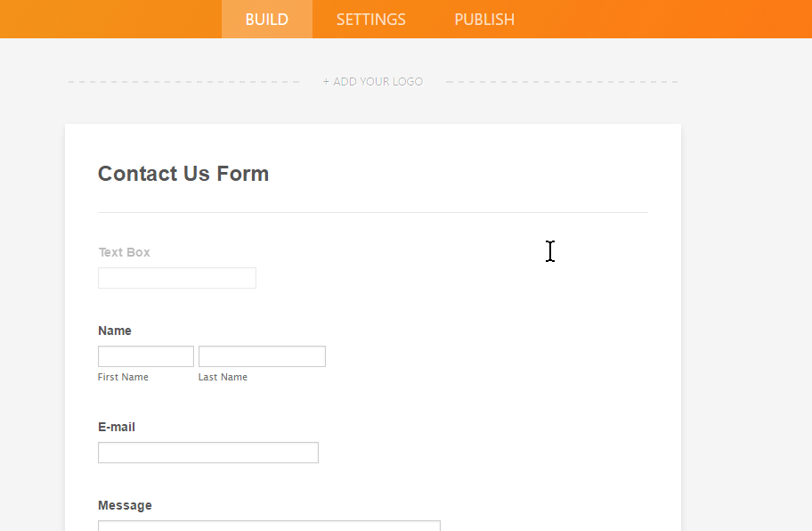812x531 pixels.
Task: Click the Last Name sublabel text
Action: [x=223, y=377]
